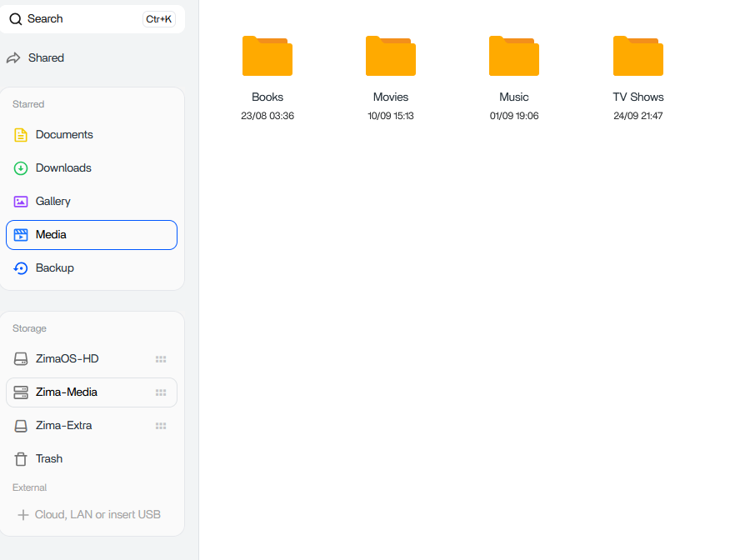
Task: Open Downloads via its green icon
Action: (x=21, y=168)
